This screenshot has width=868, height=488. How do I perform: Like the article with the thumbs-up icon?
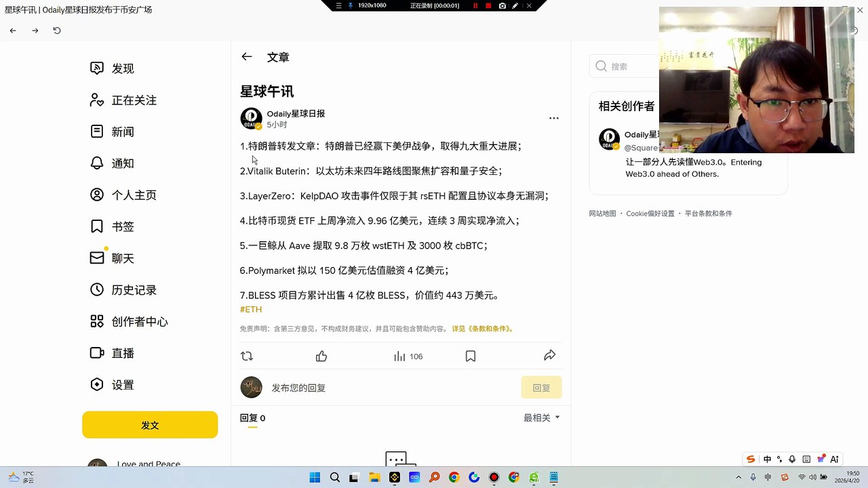(x=321, y=356)
